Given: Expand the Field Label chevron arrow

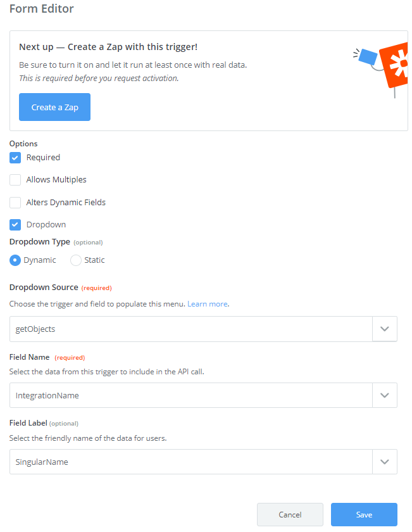Looking at the screenshot, I should coord(385,462).
